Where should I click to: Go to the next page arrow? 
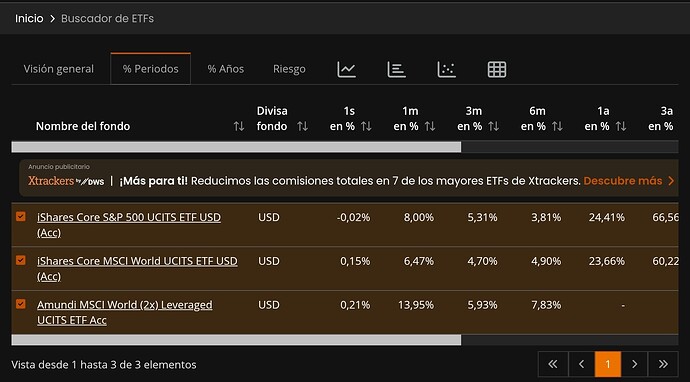[x=634, y=364]
